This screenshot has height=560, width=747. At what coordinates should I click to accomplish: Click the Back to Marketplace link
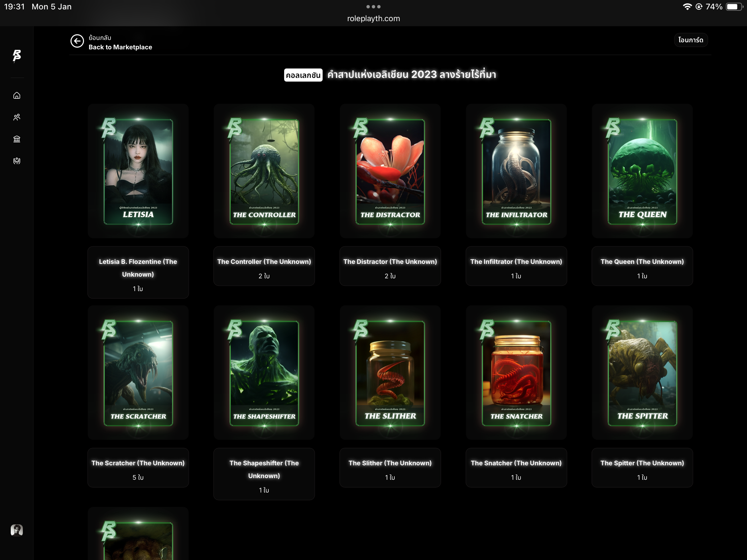click(120, 47)
